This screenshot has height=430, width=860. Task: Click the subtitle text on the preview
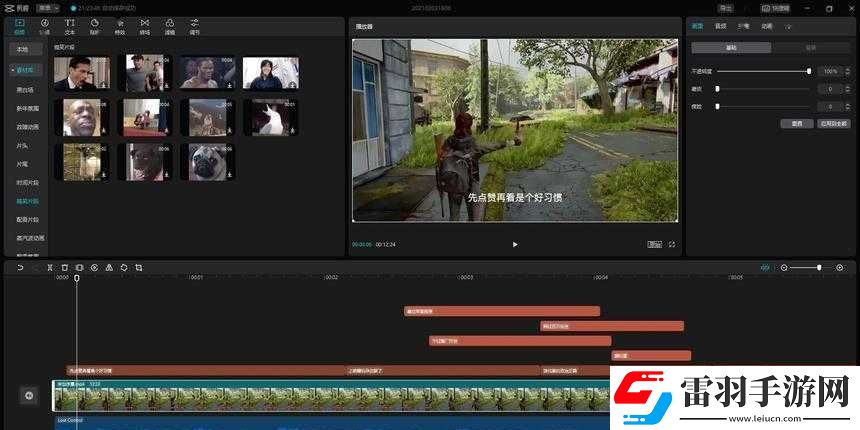click(514, 197)
